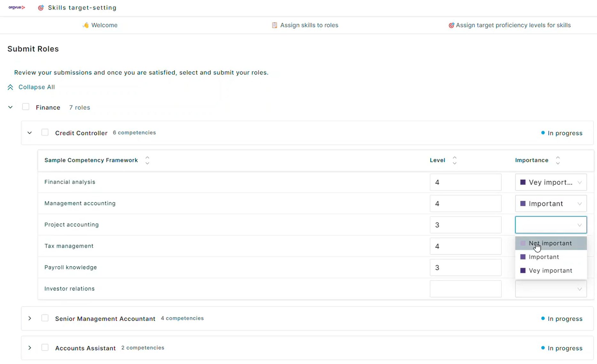
Task: Open Importance dropdown for Financial analysis
Action: point(551,182)
